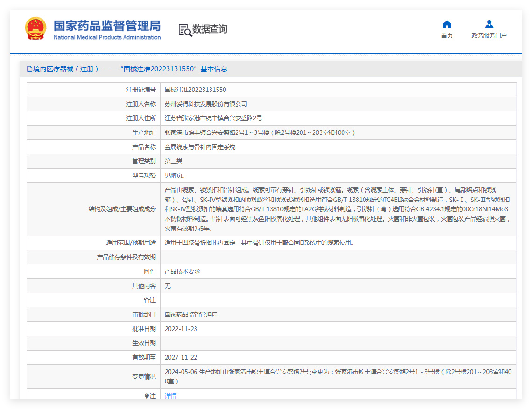The image size is (532, 409).
Task: Click the 无 value in 其他内容 row
Action: click(x=168, y=286)
